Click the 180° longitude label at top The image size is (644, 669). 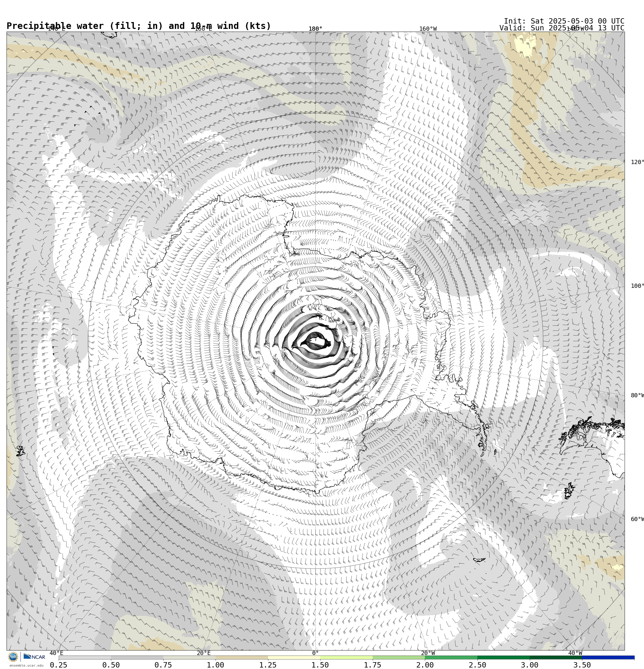click(315, 29)
